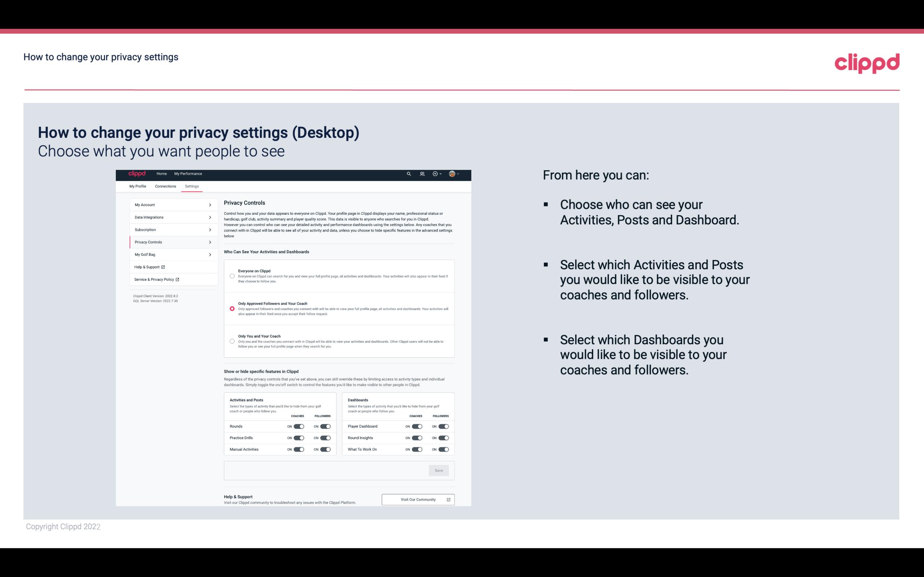
Task: Click the Save button on the form
Action: (439, 470)
